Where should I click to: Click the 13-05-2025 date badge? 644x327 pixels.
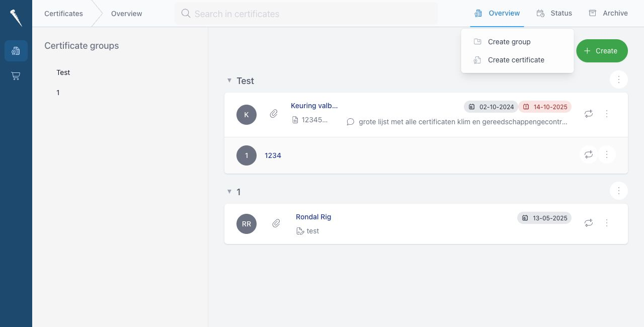pos(544,218)
